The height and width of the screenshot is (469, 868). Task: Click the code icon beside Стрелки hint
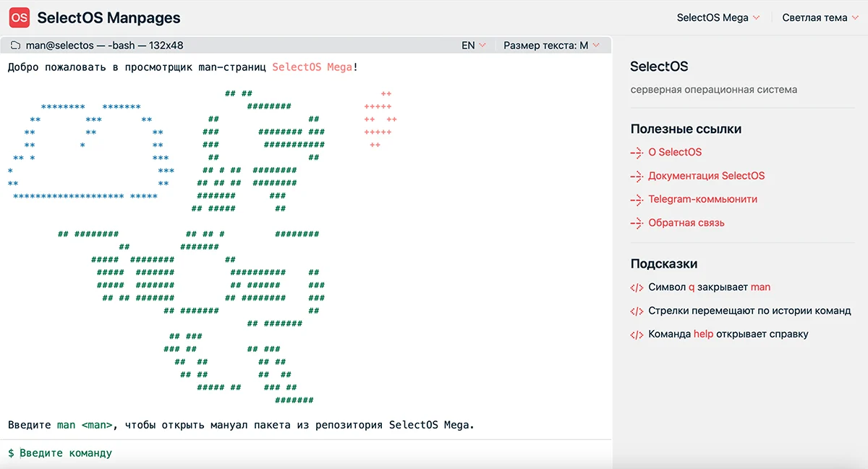(637, 311)
